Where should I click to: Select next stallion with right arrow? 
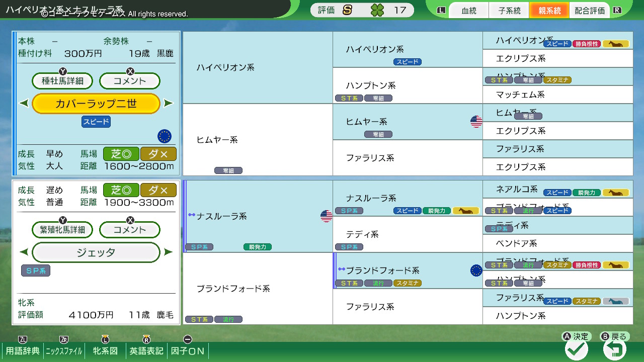(x=169, y=104)
